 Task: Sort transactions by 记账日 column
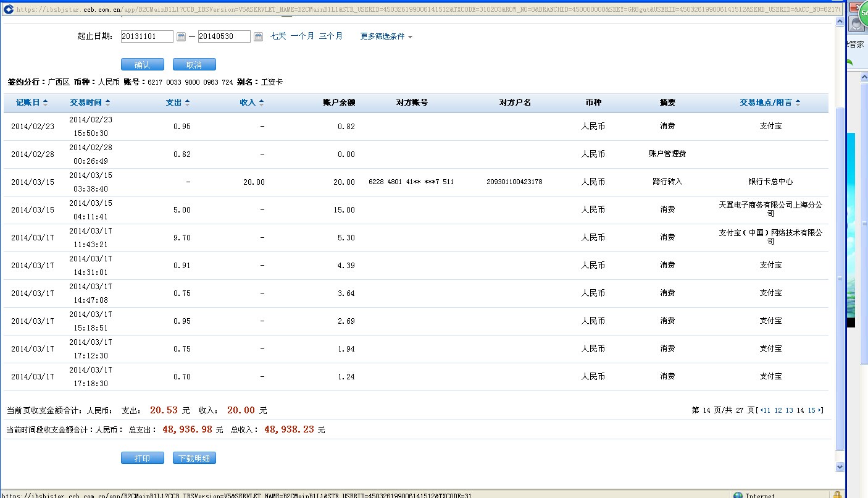(x=31, y=103)
